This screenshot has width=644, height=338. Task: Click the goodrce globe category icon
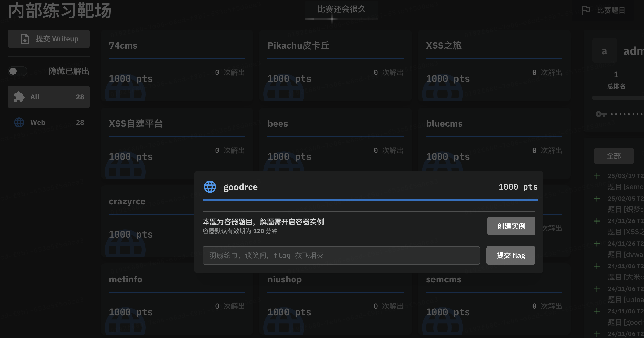[x=210, y=187]
